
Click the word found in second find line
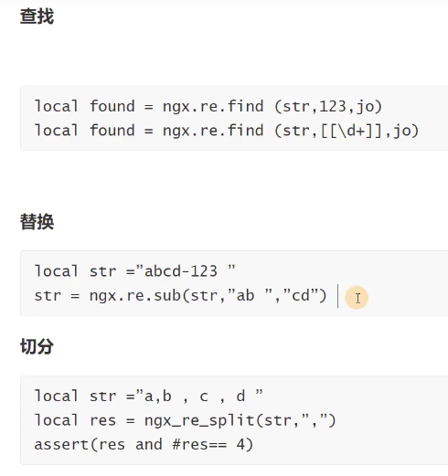coord(112,131)
